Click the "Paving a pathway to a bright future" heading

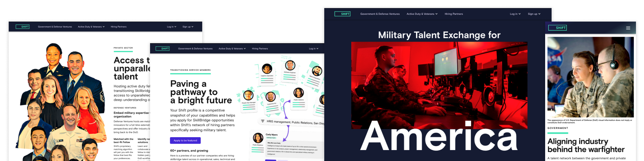(x=201, y=92)
